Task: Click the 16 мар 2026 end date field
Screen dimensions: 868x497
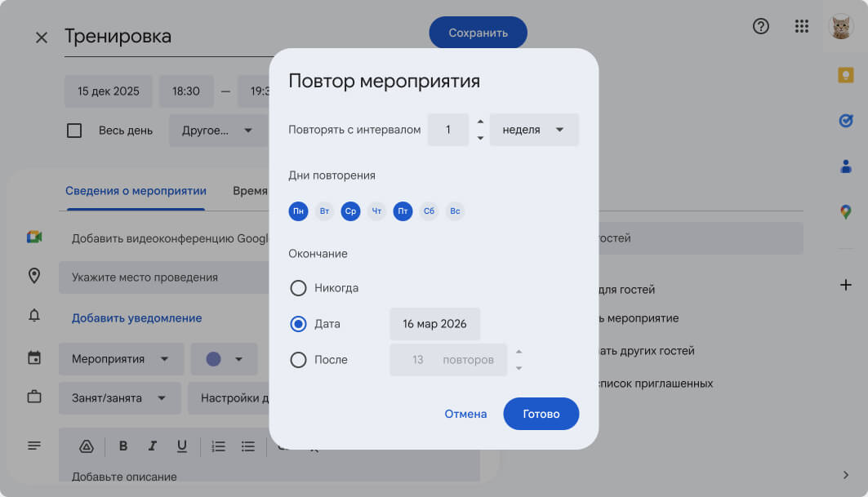Action: [x=434, y=323]
